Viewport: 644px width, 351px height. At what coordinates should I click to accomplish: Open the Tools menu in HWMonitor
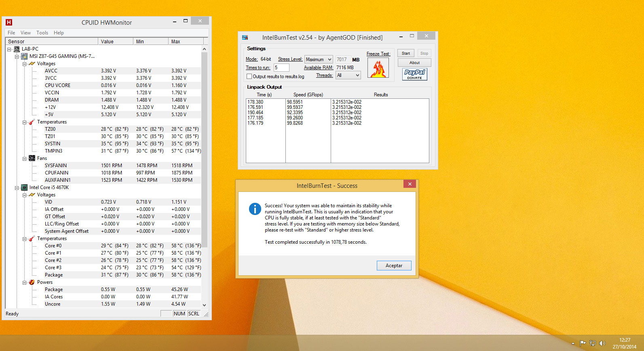point(42,33)
